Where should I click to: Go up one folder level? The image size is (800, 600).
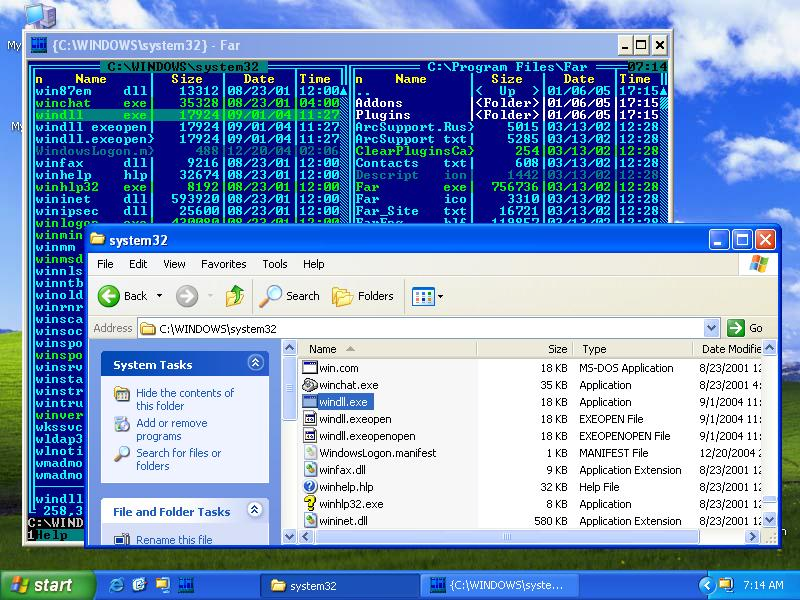pos(235,296)
